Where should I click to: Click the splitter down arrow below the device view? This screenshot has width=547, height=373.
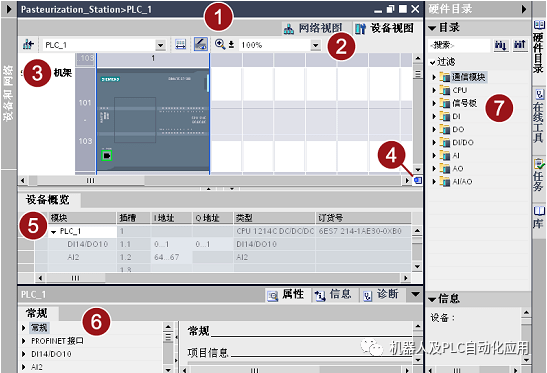click(x=232, y=189)
